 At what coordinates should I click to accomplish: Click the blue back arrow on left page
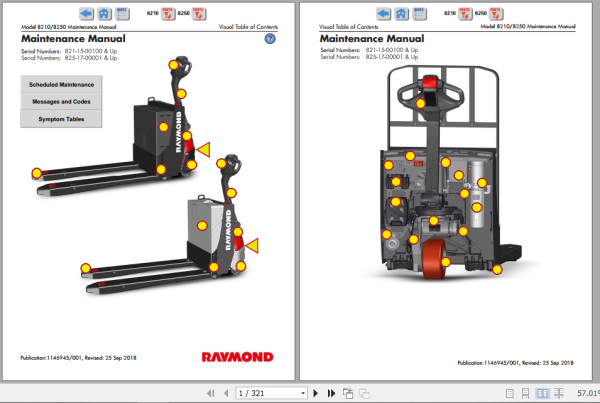coord(86,14)
